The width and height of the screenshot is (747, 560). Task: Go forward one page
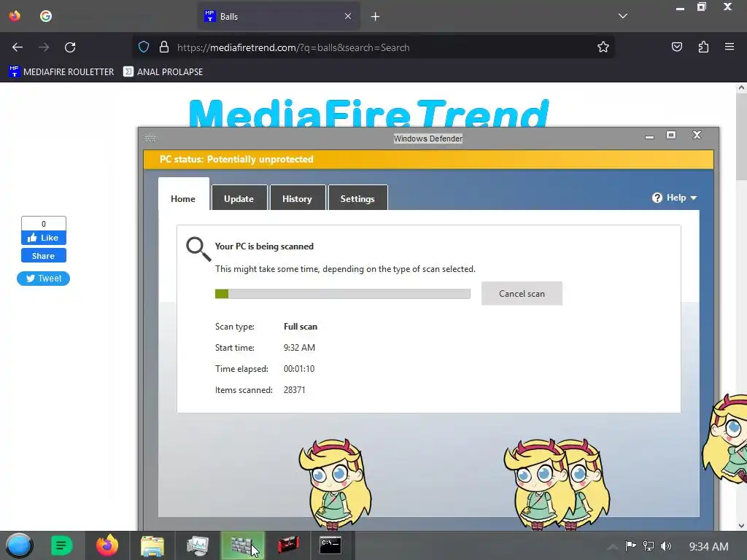point(44,47)
